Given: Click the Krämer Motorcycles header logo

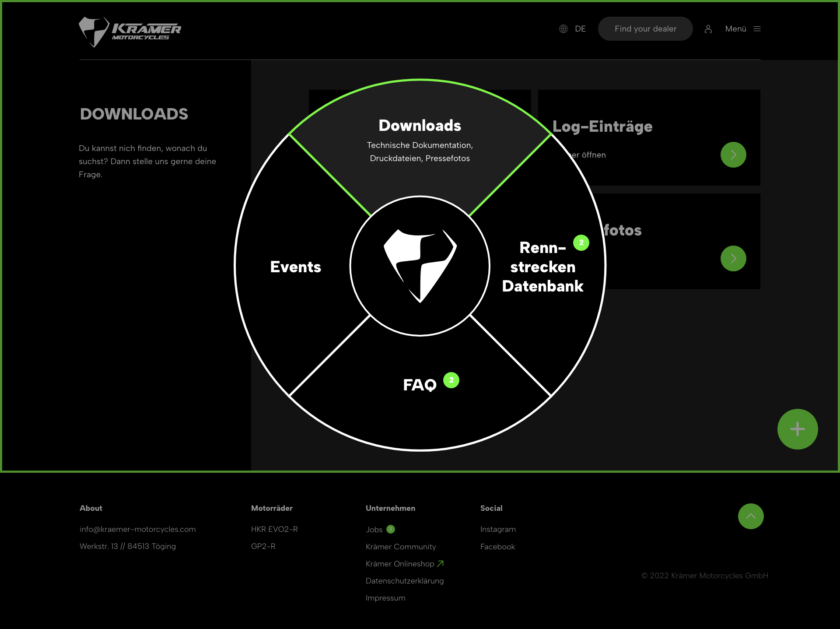Looking at the screenshot, I should tap(130, 32).
